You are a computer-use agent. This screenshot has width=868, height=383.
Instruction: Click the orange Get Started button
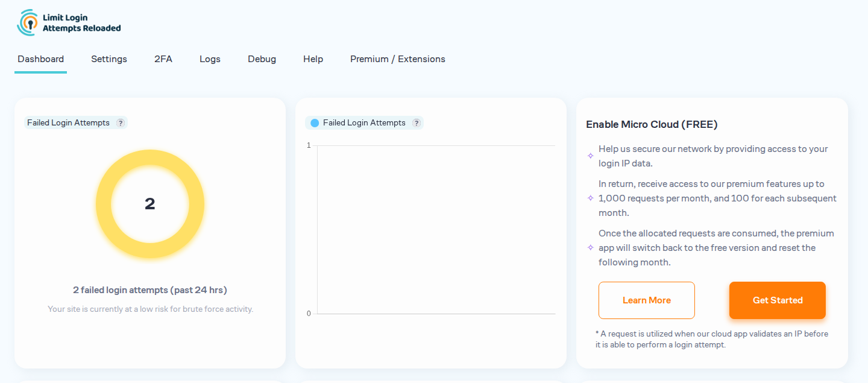click(x=778, y=300)
